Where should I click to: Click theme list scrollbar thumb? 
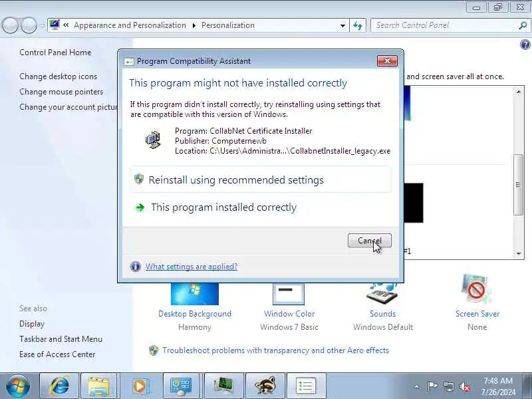coord(518,185)
